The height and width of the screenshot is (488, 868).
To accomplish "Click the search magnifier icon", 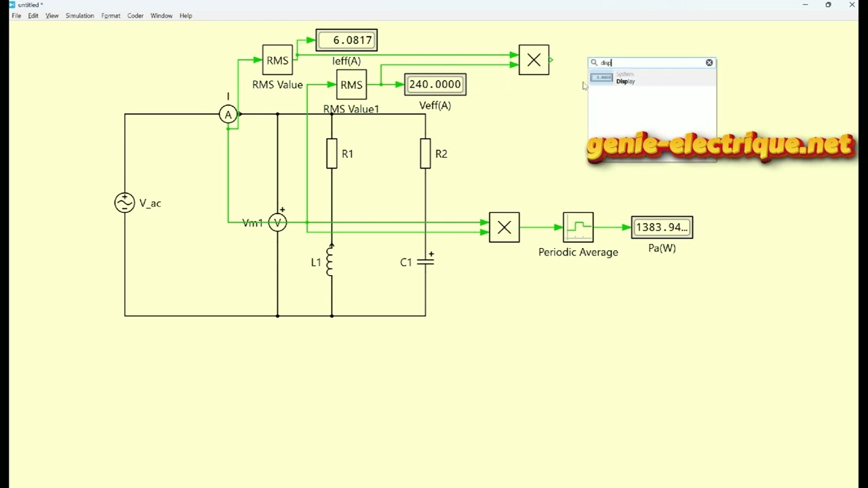I will (594, 62).
